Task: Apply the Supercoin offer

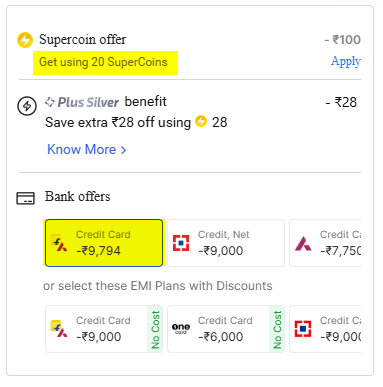Action: click(346, 62)
